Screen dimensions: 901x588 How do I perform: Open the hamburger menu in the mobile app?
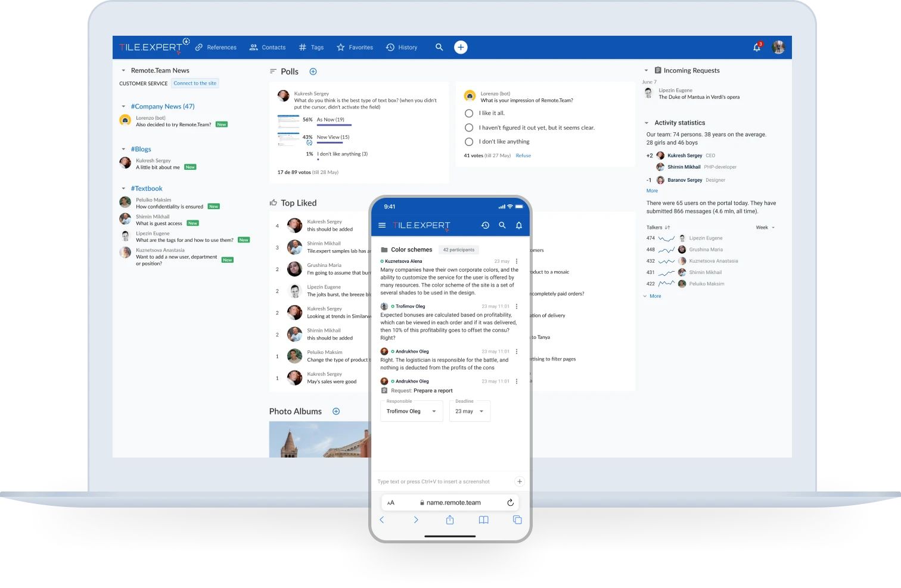pyautogui.click(x=381, y=225)
